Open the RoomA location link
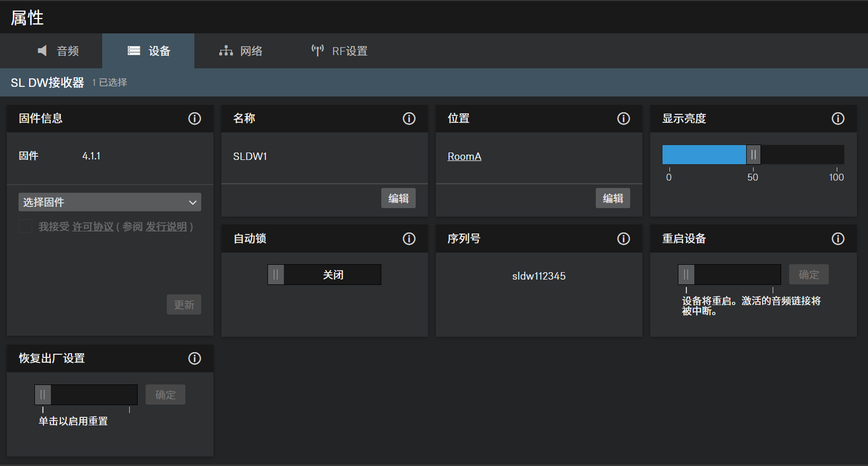Viewport: 868px width, 466px height. [464, 157]
